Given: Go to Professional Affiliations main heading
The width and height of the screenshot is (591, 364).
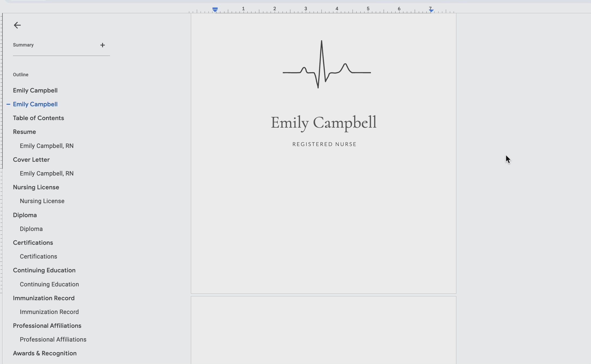Looking at the screenshot, I should pos(47,326).
